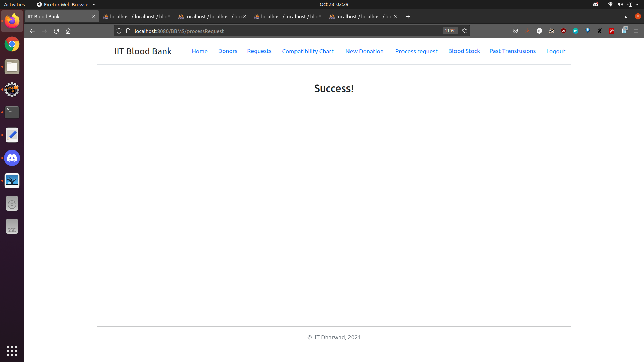Screen dimensions: 644x362
Task: Click the zoom level 110% indicator
Action: click(450, 31)
